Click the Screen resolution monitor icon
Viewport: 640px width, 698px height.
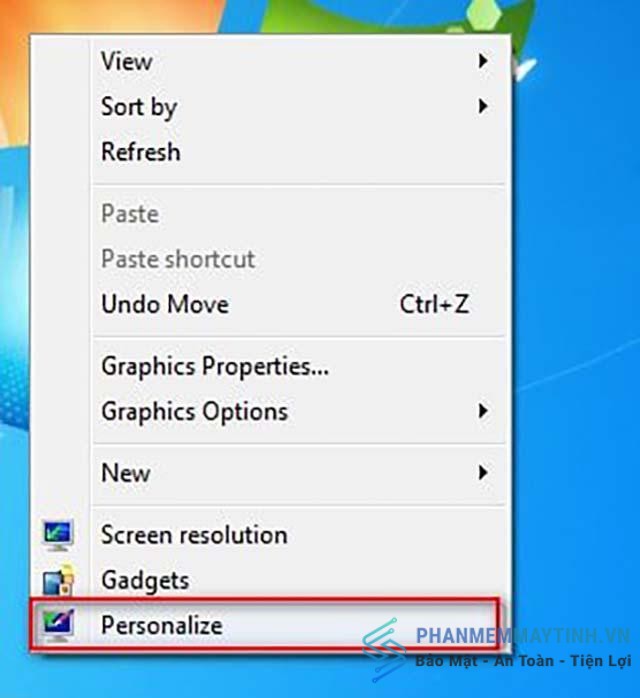pyautogui.click(x=58, y=535)
